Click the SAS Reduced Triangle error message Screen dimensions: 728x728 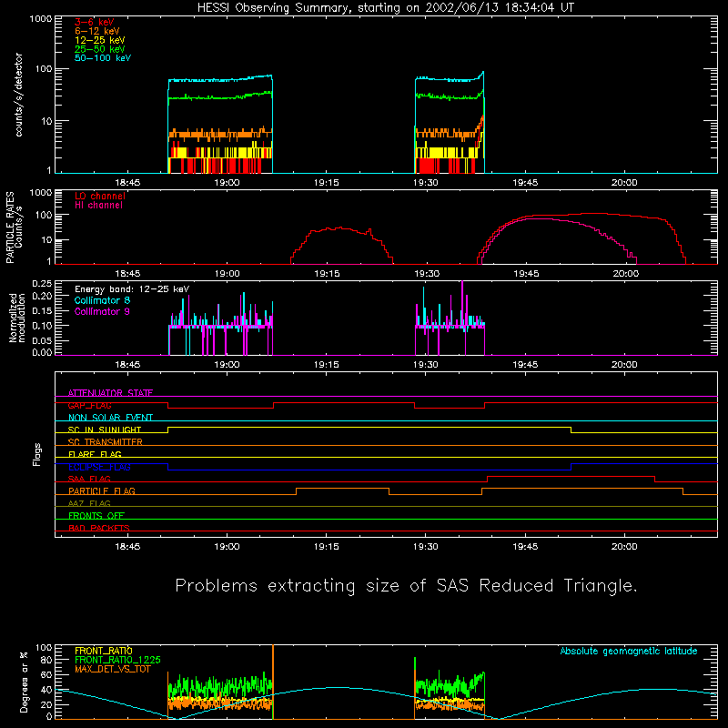[x=406, y=585]
